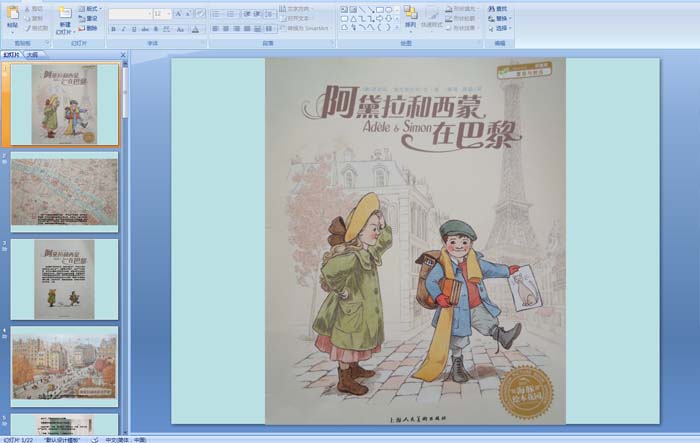Click the Font Color swatch button
Image resolution: width=700 pixels, height=443 pixels.
(x=195, y=29)
